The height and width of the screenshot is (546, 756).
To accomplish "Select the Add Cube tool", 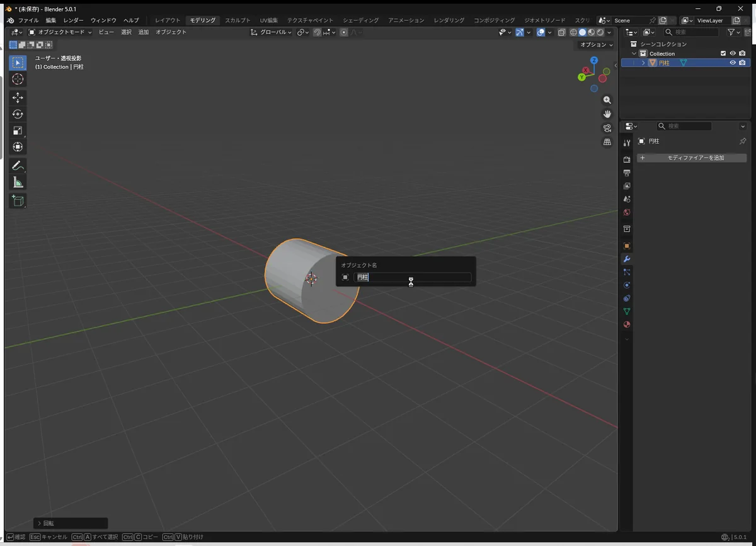I will pos(18,201).
